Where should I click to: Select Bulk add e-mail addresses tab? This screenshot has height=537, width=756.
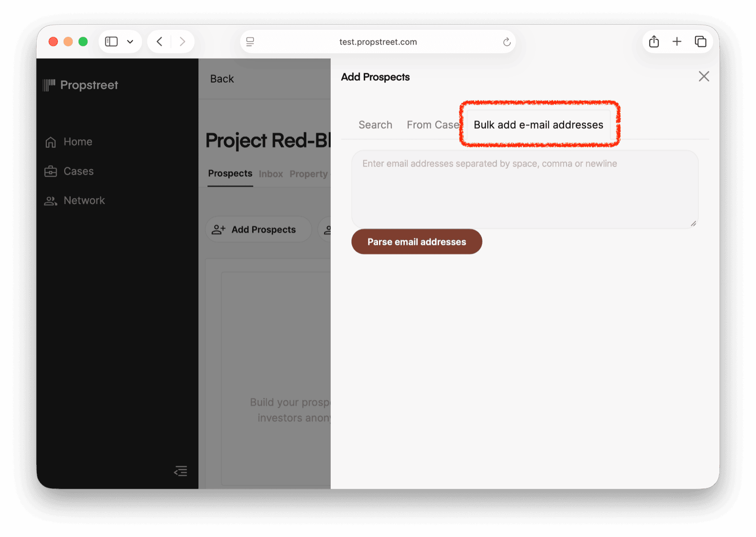tap(538, 125)
